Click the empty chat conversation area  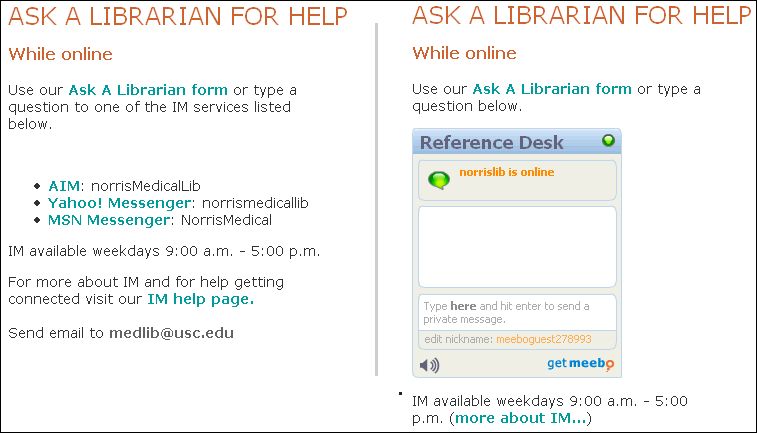tap(517, 247)
